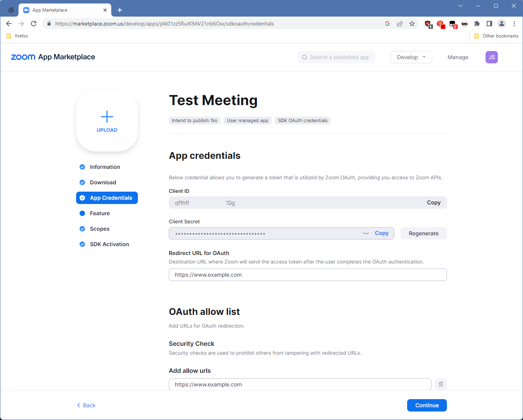Click the plus icon to upload app image
This screenshot has height=420, width=523.
(x=107, y=117)
